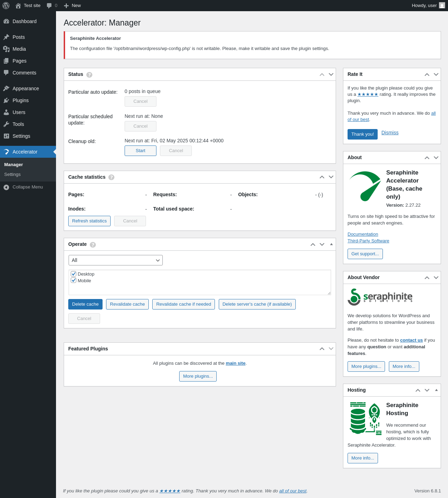Move the Rate It panel down

point(436,74)
